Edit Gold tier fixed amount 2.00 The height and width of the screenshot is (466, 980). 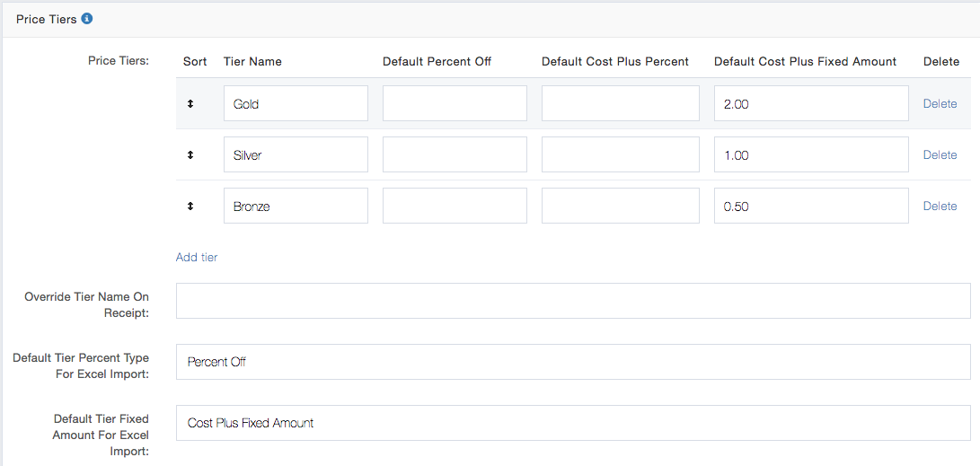coord(811,104)
